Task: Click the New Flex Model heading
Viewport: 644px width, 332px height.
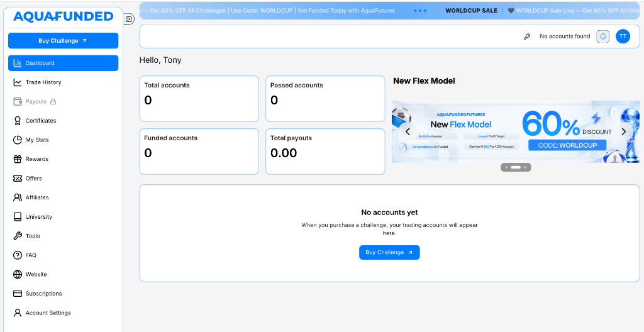Action: tap(424, 81)
